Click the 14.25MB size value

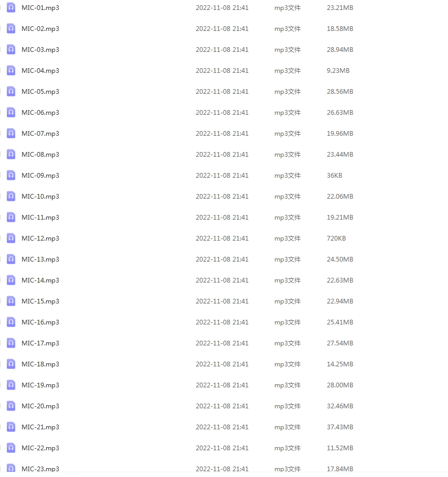click(340, 364)
